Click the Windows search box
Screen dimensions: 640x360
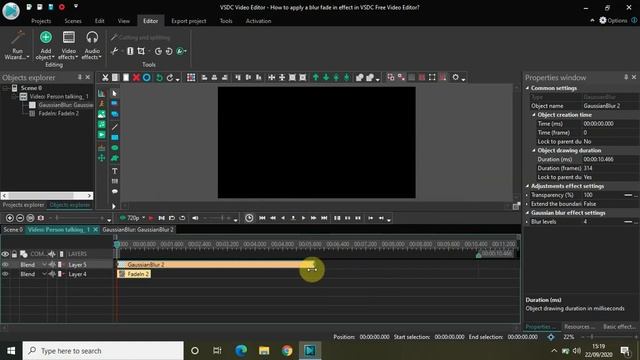coord(103,351)
